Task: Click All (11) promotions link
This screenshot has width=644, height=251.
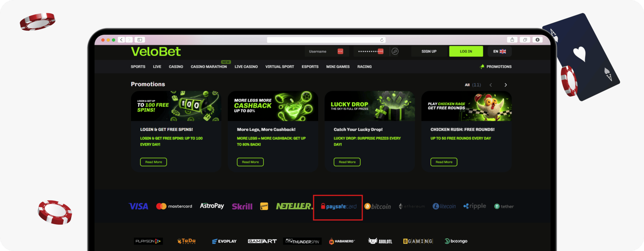Action: tap(473, 85)
